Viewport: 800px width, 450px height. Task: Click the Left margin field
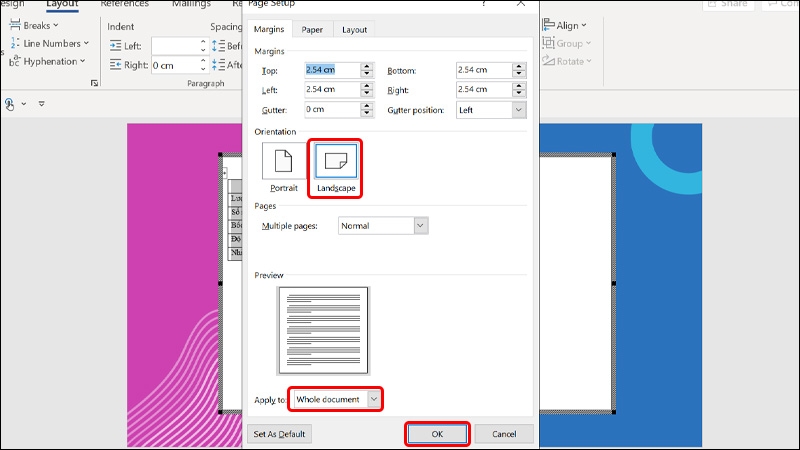(x=333, y=89)
